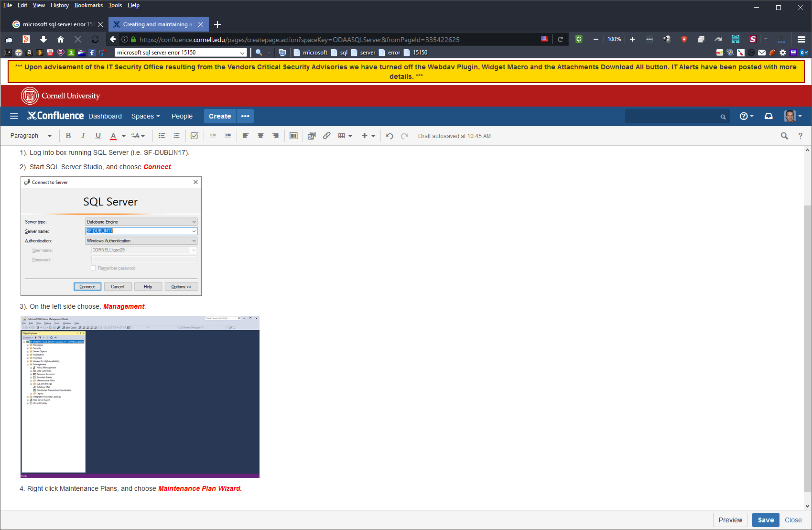The image size is (812, 530).
Task: Reload the page from address bar
Action: [560, 39]
